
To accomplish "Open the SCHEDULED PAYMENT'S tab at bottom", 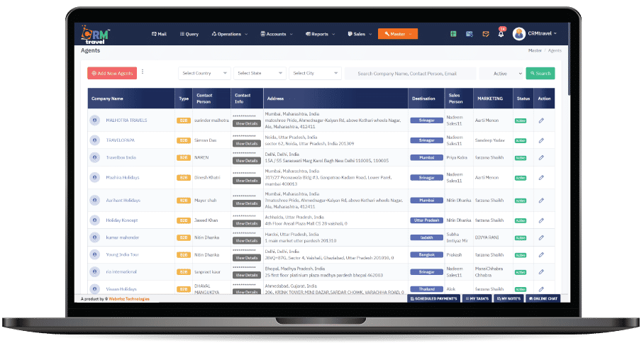I will tap(434, 298).
